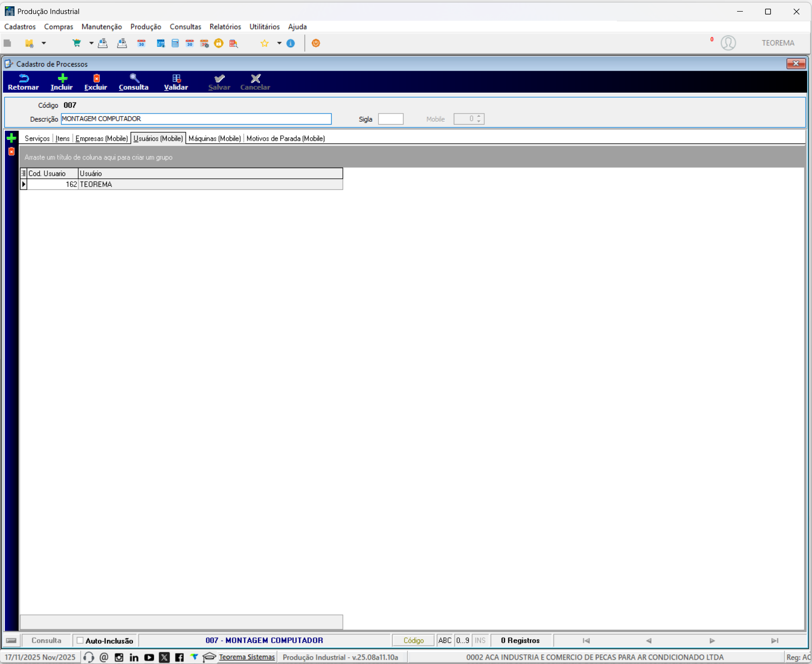Click the Descrição input field
The image size is (812, 664).
tap(196, 119)
